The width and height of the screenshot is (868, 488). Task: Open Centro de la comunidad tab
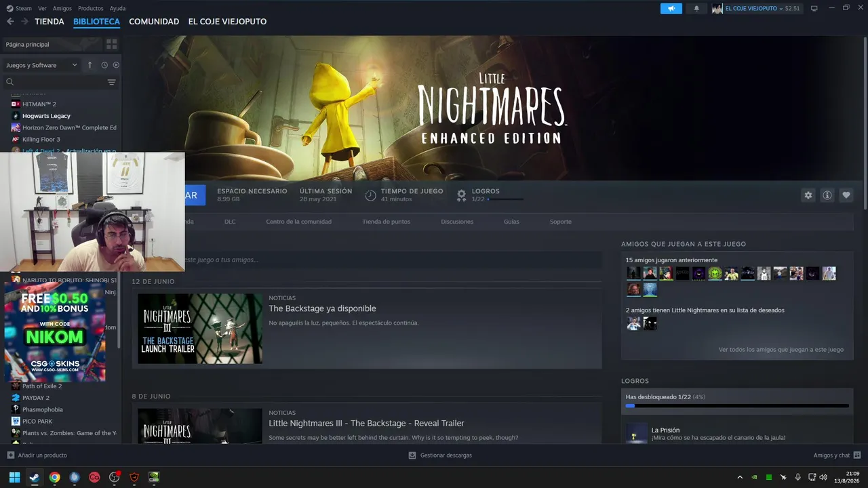click(x=298, y=222)
